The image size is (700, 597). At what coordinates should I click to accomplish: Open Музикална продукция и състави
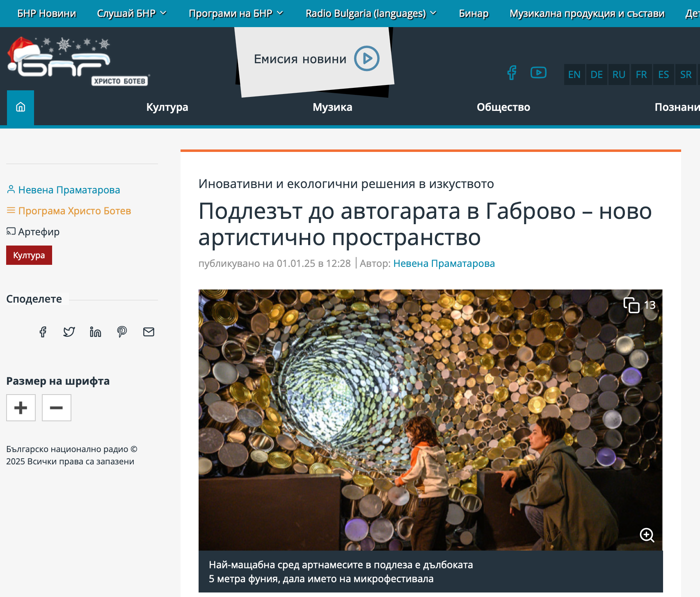click(587, 14)
